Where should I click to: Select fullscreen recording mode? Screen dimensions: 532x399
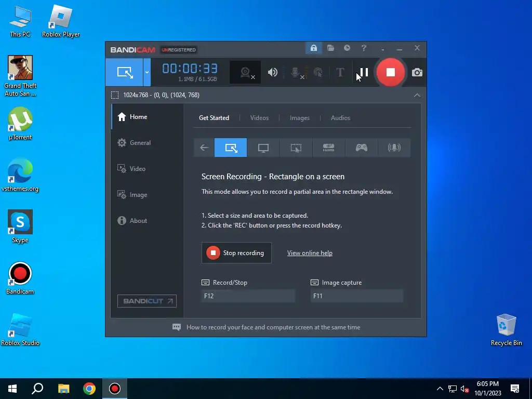263,148
